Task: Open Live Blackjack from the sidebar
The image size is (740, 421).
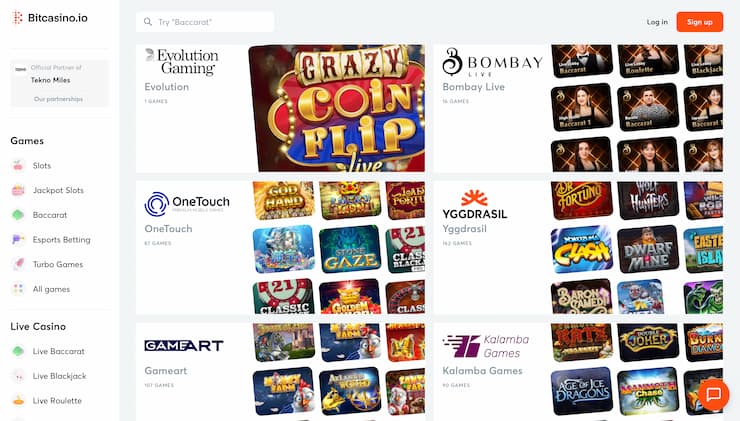Action: (x=59, y=376)
